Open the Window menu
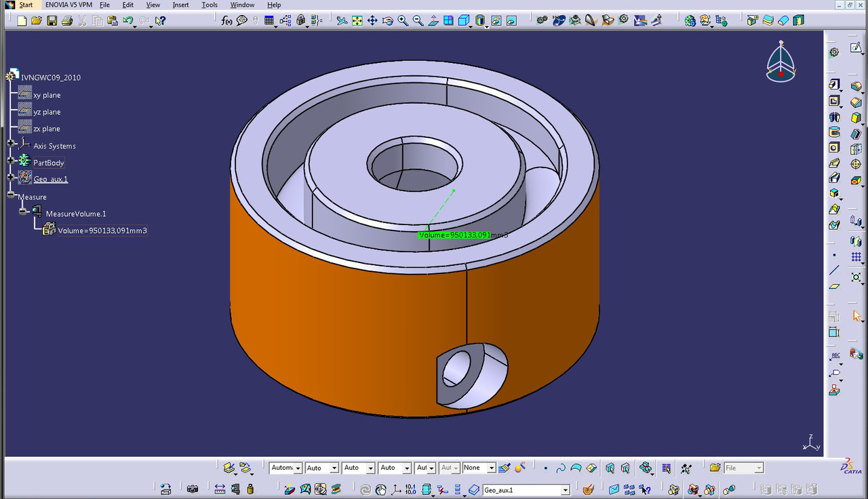Viewport: 868px width, 499px height. pyautogui.click(x=242, y=5)
